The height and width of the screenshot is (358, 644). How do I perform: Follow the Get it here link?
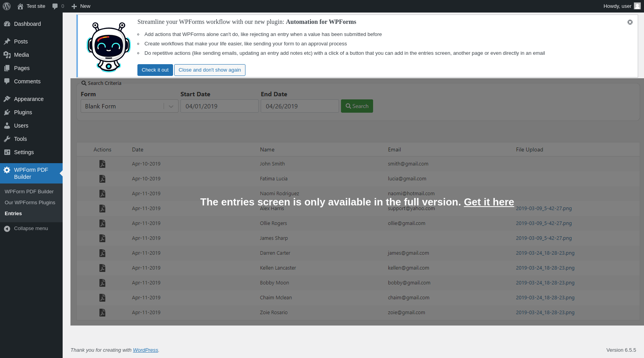(x=489, y=202)
